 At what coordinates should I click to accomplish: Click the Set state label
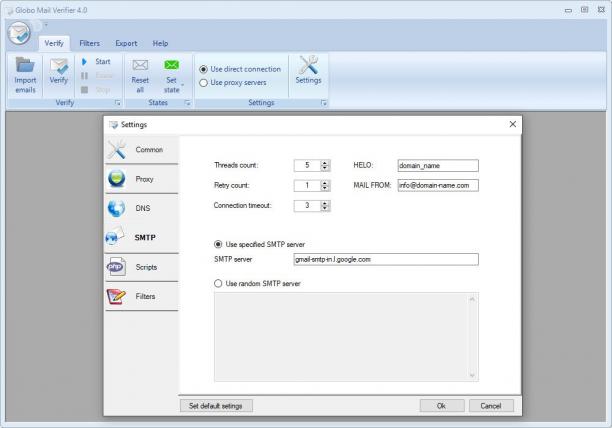pos(171,85)
